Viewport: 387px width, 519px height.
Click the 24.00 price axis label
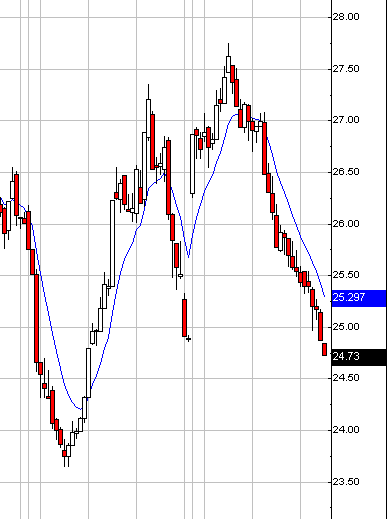point(346,430)
